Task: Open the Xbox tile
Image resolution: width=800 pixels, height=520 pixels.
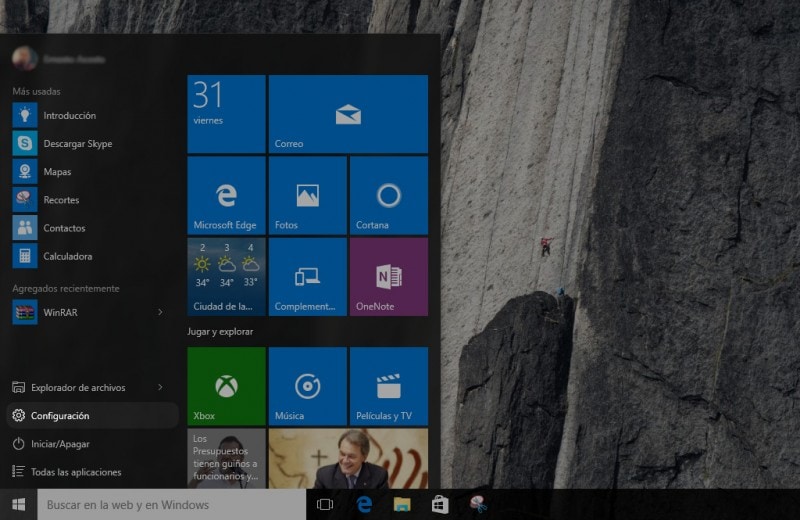Action: [x=227, y=386]
